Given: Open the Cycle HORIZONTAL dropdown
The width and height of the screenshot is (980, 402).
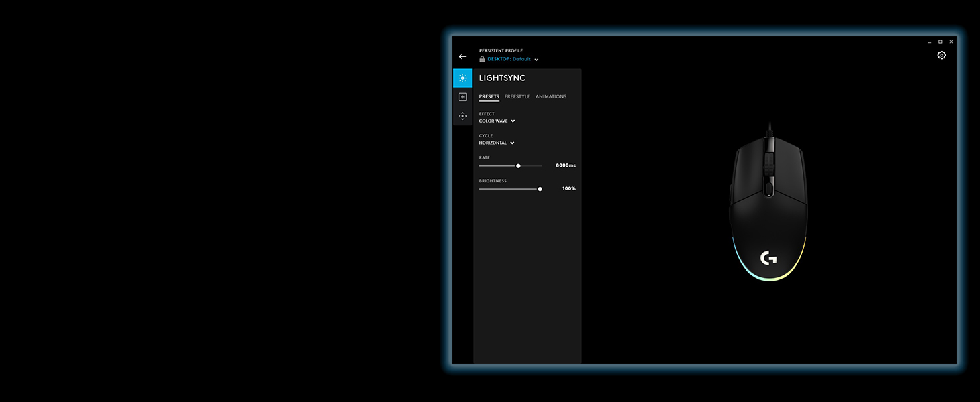Looking at the screenshot, I should 497,143.
